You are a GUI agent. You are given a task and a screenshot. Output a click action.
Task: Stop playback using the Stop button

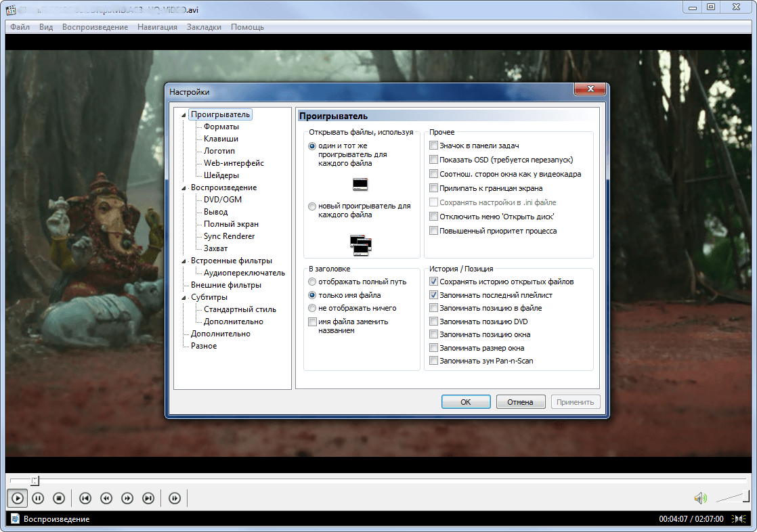pyautogui.click(x=59, y=498)
